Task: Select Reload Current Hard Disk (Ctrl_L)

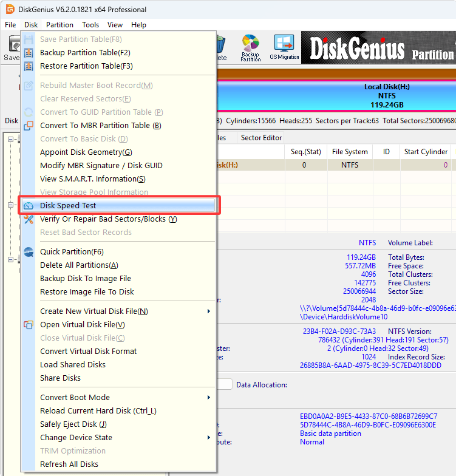Action: (119, 410)
